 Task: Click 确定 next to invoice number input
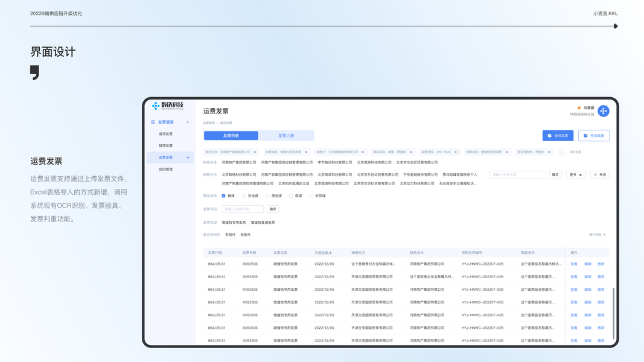coord(273,209)
